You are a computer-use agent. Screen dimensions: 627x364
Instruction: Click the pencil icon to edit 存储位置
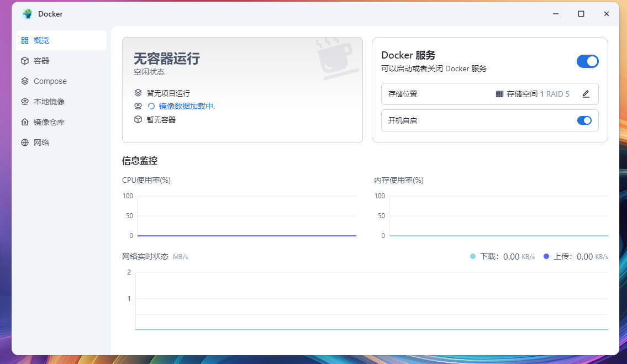[586, 94]
